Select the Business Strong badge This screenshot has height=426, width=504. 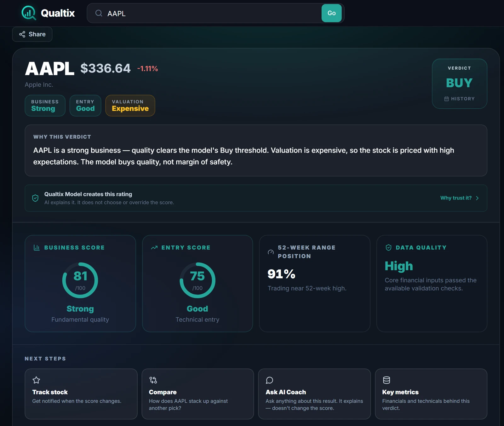click(45, 106)
